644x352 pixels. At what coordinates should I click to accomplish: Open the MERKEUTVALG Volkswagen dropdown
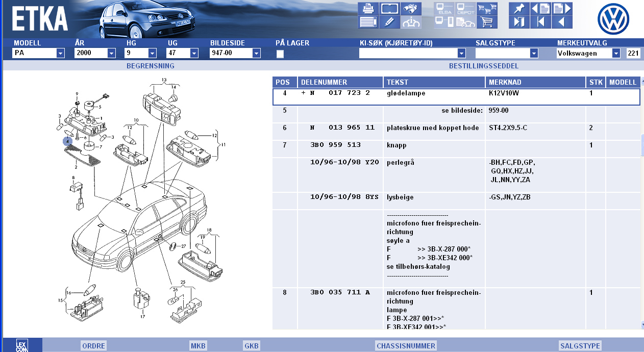[616, 53]
